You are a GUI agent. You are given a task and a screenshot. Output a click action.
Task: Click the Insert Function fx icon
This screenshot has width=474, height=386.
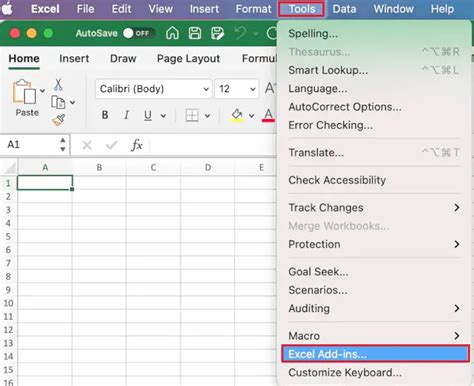pyautogui.click(x=137, y=145)
